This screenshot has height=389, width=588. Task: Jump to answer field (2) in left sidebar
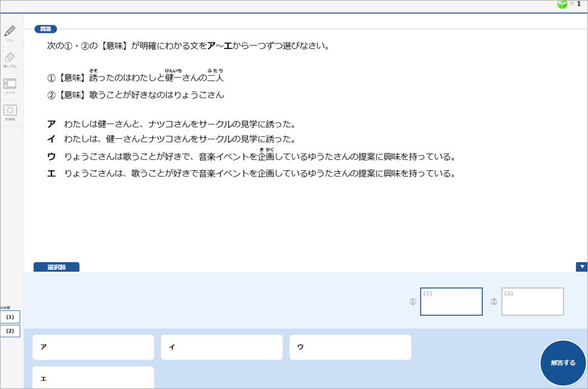[10, 331]
